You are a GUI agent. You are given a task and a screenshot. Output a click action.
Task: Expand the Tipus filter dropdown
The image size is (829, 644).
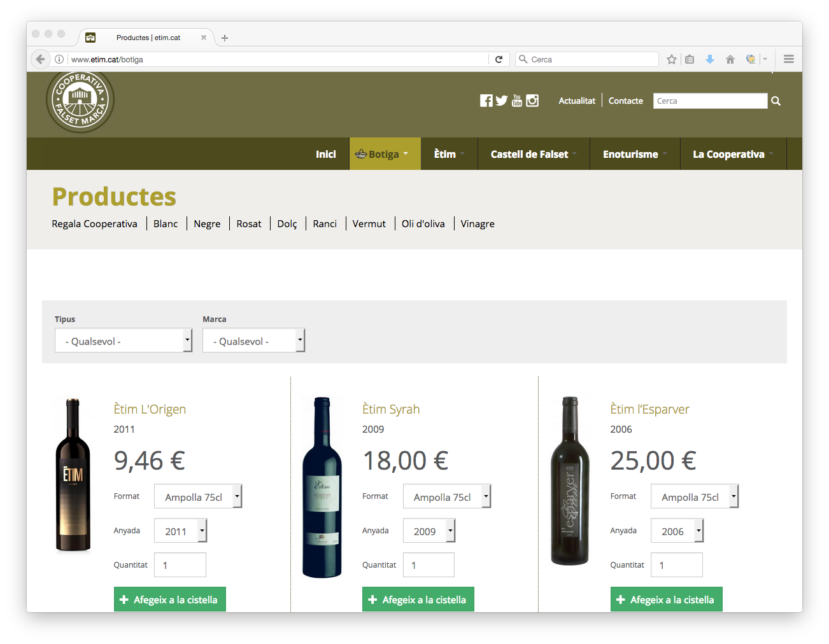coord(124,340)
